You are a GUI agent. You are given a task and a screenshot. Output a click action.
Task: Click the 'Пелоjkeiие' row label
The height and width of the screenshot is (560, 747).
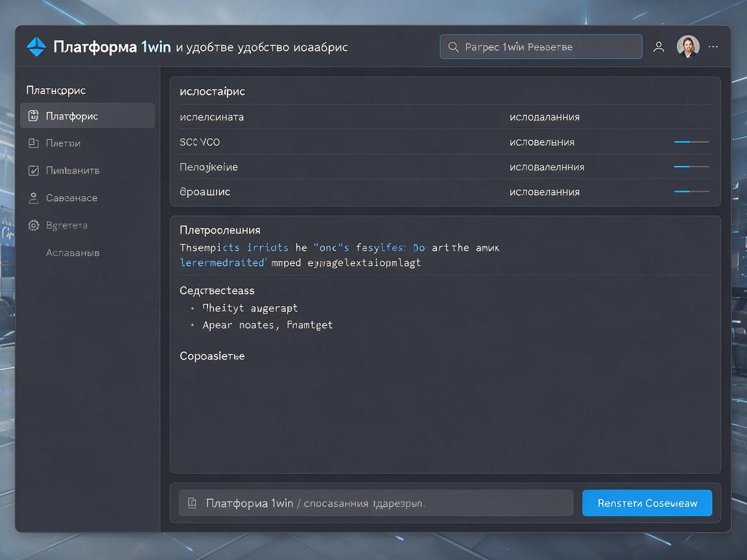(x=209, y=167)
